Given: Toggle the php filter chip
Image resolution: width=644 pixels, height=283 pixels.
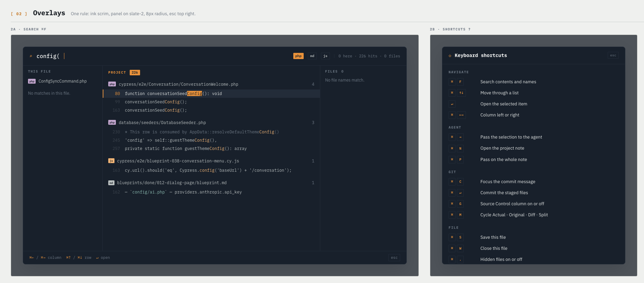Looking at the screenshot, I should [298, 56].
